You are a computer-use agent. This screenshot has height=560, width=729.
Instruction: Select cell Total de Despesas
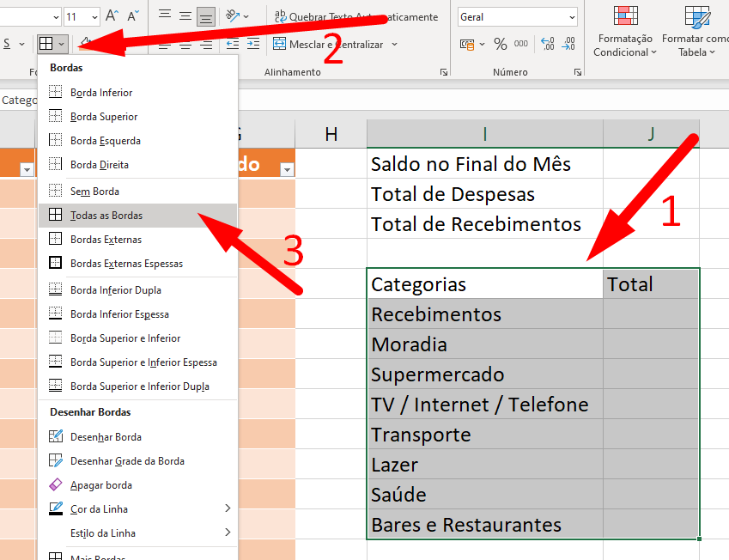(x=485, y=194)
